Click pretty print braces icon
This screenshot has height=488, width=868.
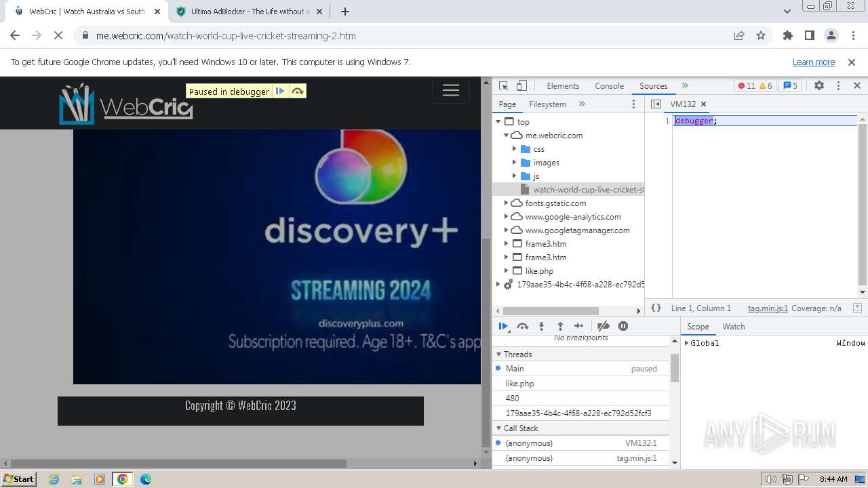(656, 308)
